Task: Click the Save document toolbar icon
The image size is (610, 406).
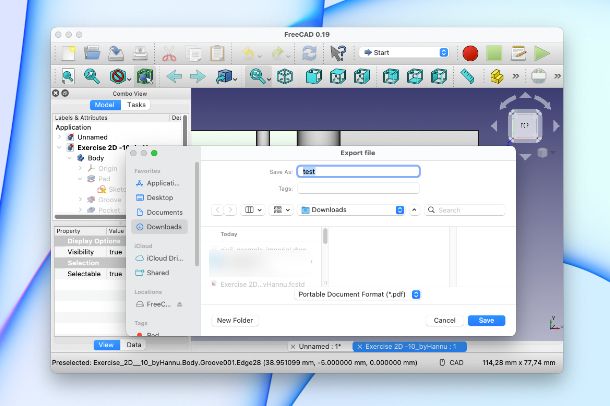Action: (x=116, y=53)
